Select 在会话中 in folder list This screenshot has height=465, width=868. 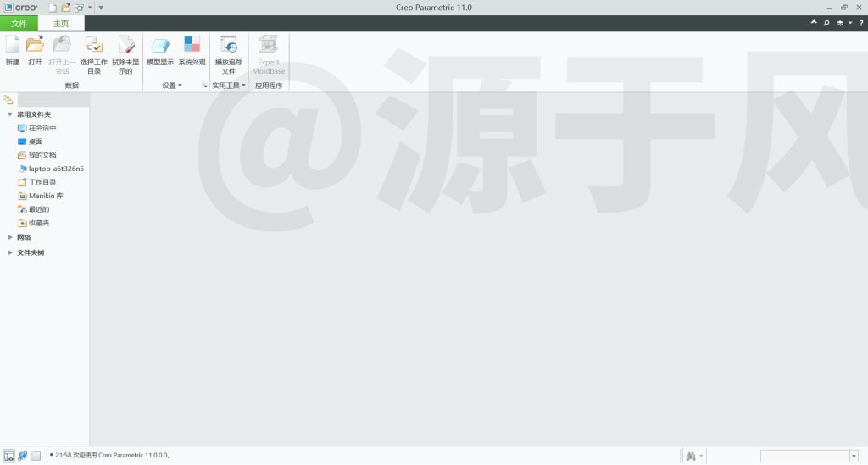click(x=36, y=128)
